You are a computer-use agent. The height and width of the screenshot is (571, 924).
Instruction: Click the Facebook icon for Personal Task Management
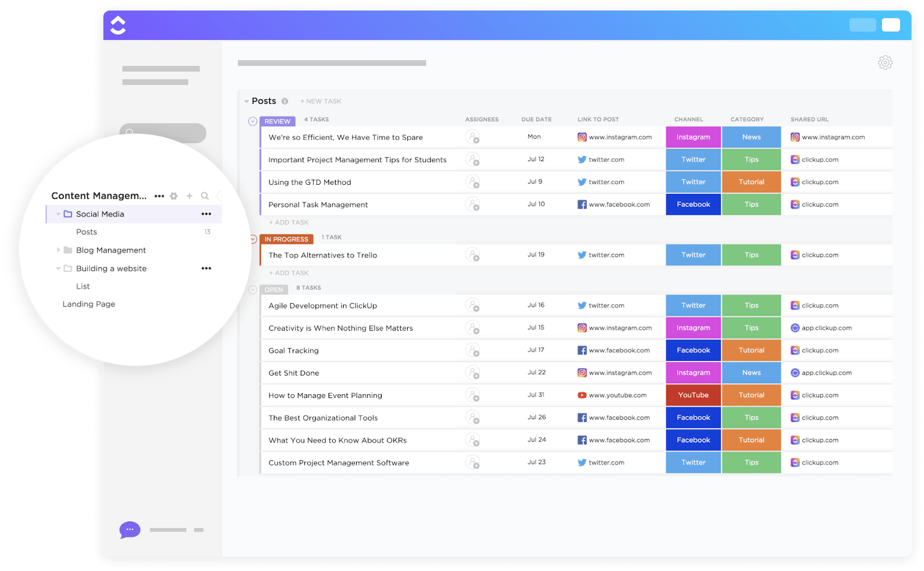[x=583, y=204]
